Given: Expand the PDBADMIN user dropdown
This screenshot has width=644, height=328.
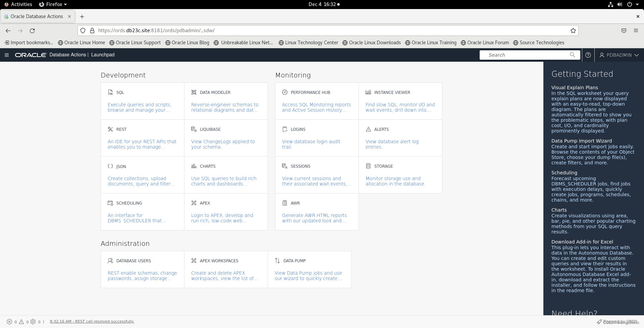Looking at the screenshot, I should [x=619, y=55].
